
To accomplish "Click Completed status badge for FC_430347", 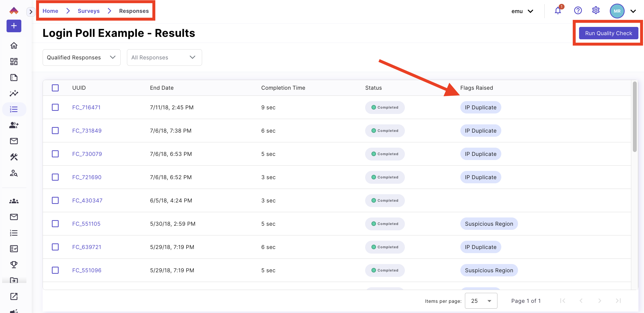I will tap(385, 201).
